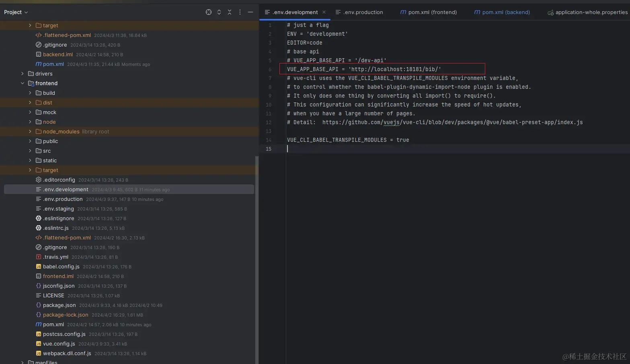630x364 pixels.
Task: Click the ENV = 'development' line
Action: click(317, 34)
